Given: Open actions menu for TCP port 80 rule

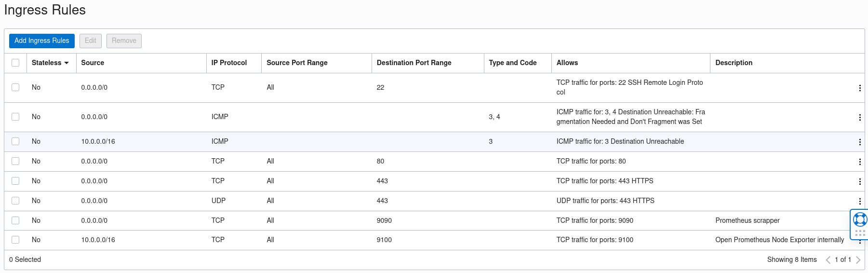Looking at the screenshot, I should tap(859, 162).
